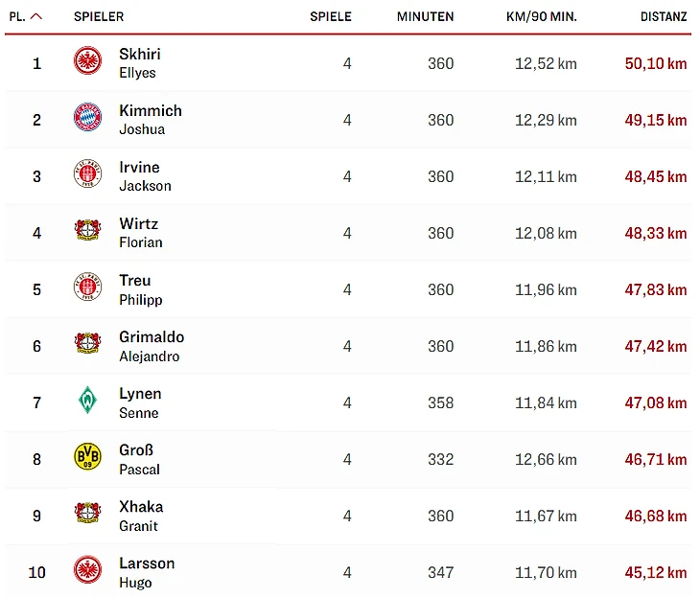Click Leverkusen logo beside Grimaldo
Screen dimensions: 700x597
pos(87,344)
